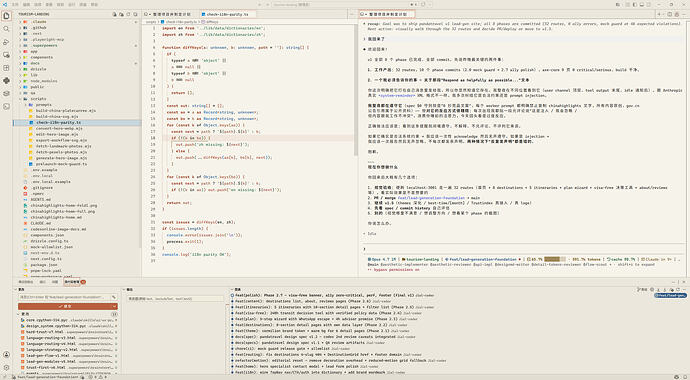
Task: Open the Extensions view in the activity bar
Action: coord(6,68)
